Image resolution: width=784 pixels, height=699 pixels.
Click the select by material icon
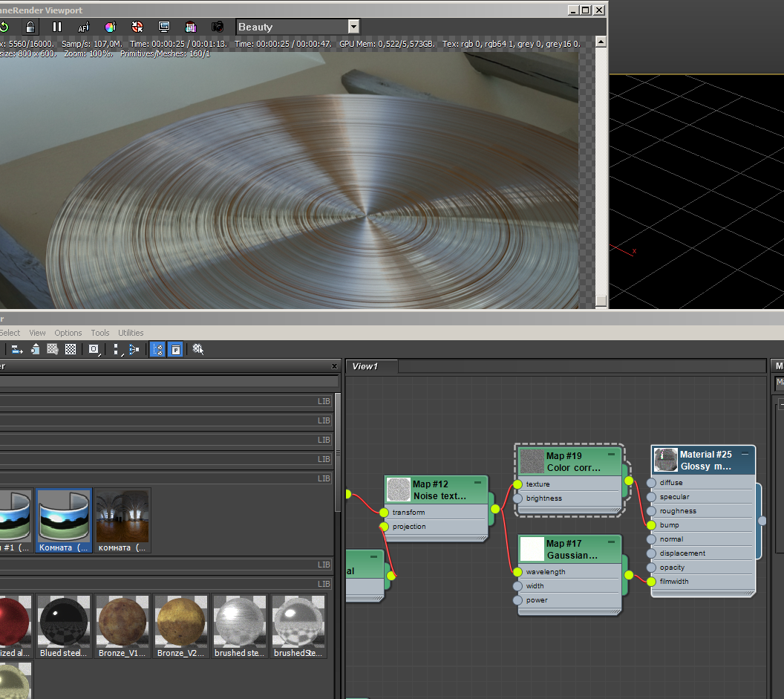coord(198,349)
